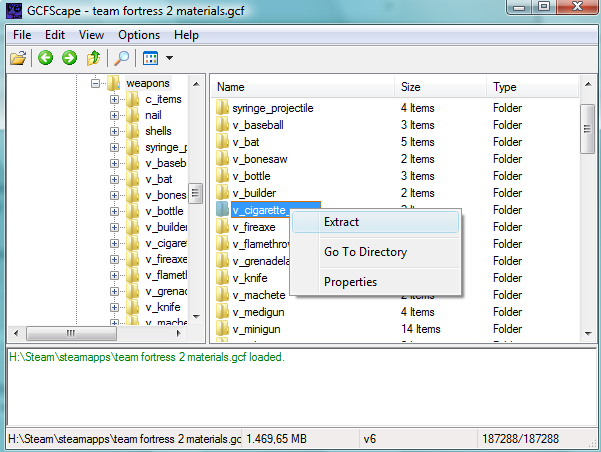
Task: Choose Extract from context menu
Action: pyautogui.click(x=375, y=222)
